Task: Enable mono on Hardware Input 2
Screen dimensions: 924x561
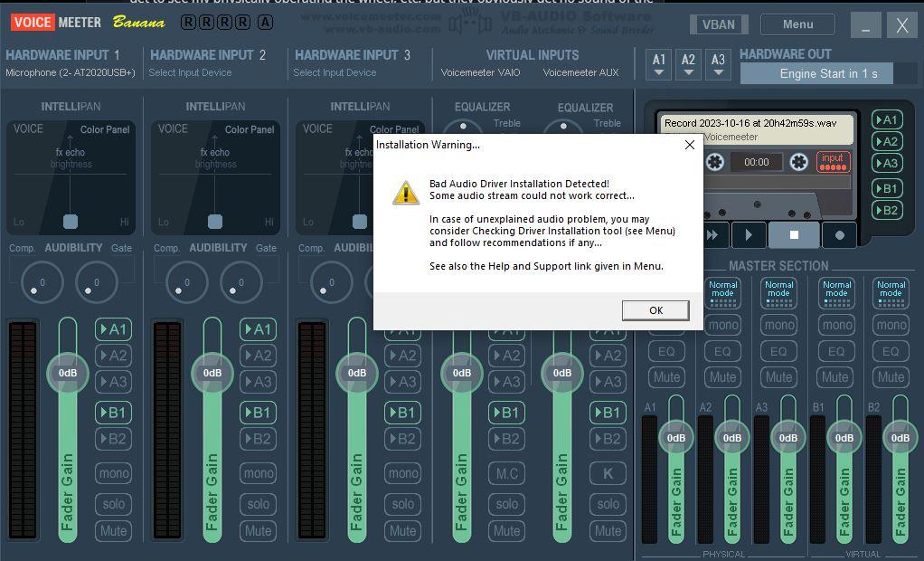Action: coord(258,472)
